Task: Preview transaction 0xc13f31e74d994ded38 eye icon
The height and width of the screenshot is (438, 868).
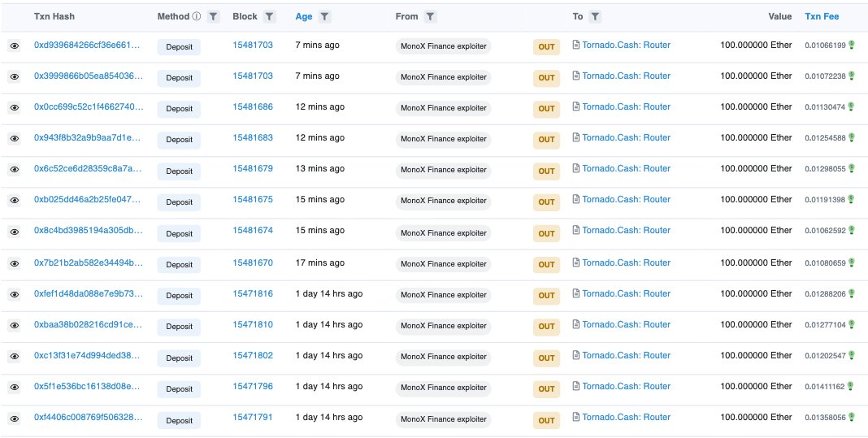Action: tap(15, 356)
